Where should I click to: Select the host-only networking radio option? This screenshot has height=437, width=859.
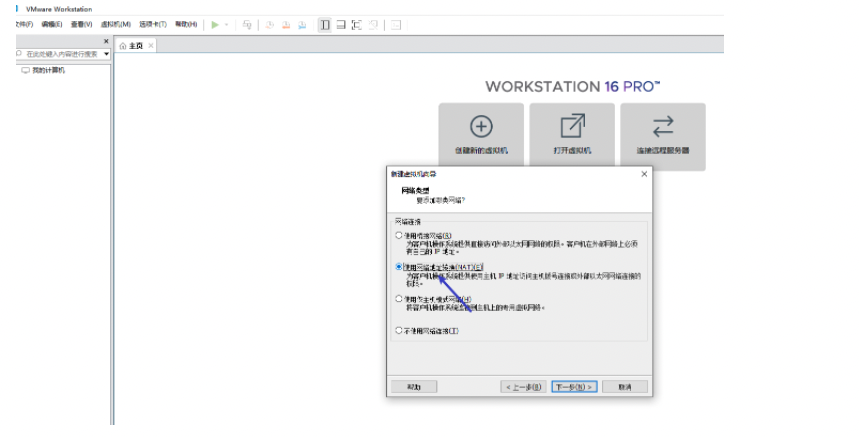(x=399, y=299)
